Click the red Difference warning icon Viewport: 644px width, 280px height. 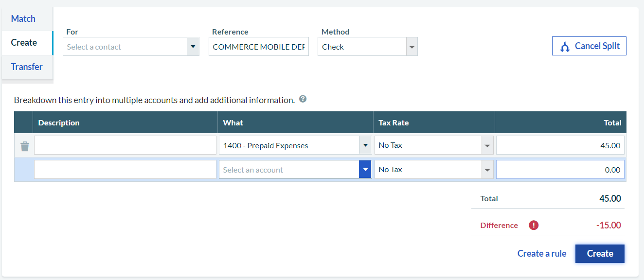[534, 225]
